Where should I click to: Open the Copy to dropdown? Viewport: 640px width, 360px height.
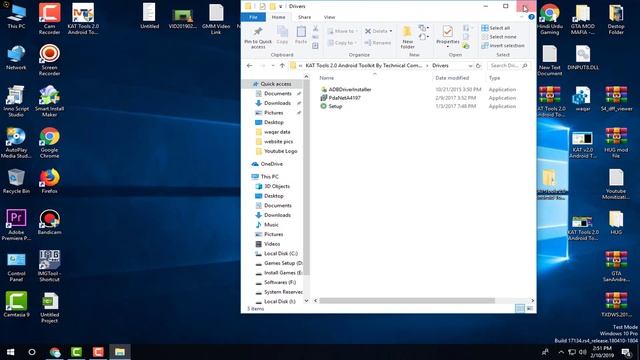tap(342, 42)
